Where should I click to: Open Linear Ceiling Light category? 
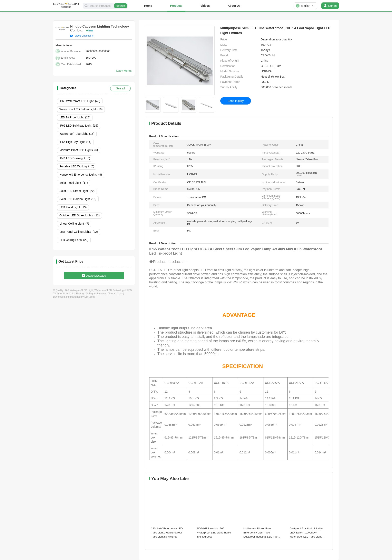pyautogui.click(x=74, y=224)
